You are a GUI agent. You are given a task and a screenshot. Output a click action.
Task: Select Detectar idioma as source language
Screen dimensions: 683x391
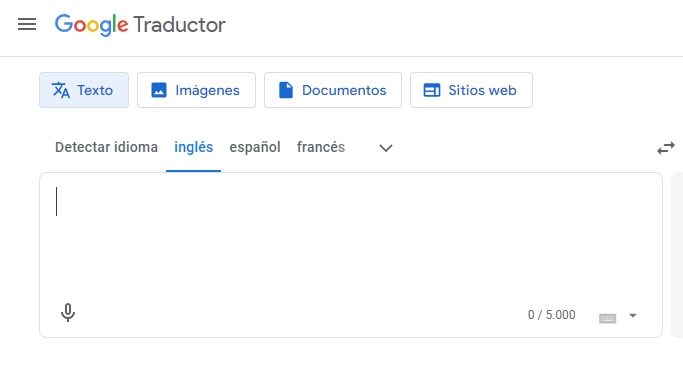point(106,147)
